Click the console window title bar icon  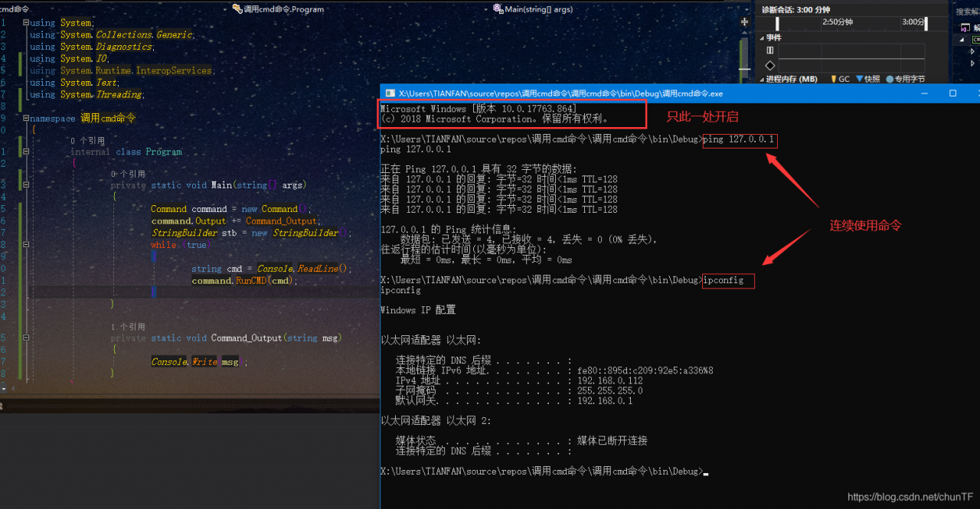390,93
